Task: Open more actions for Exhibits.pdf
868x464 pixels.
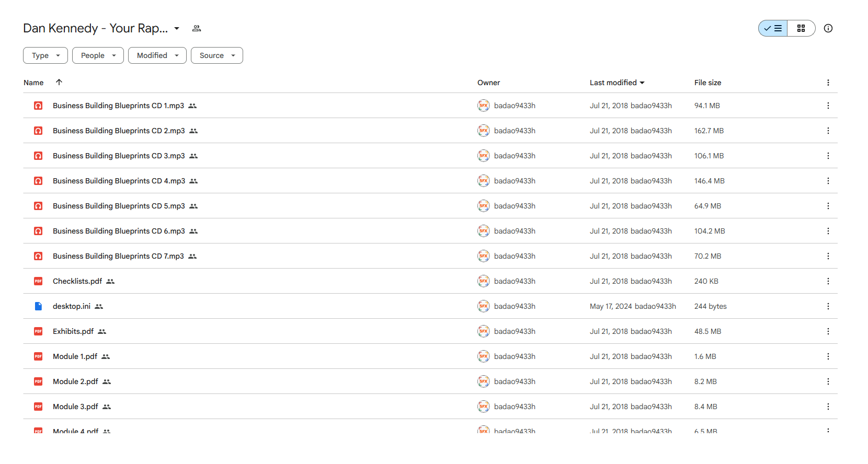Action: pyautogui.click(x=828, y=331)
